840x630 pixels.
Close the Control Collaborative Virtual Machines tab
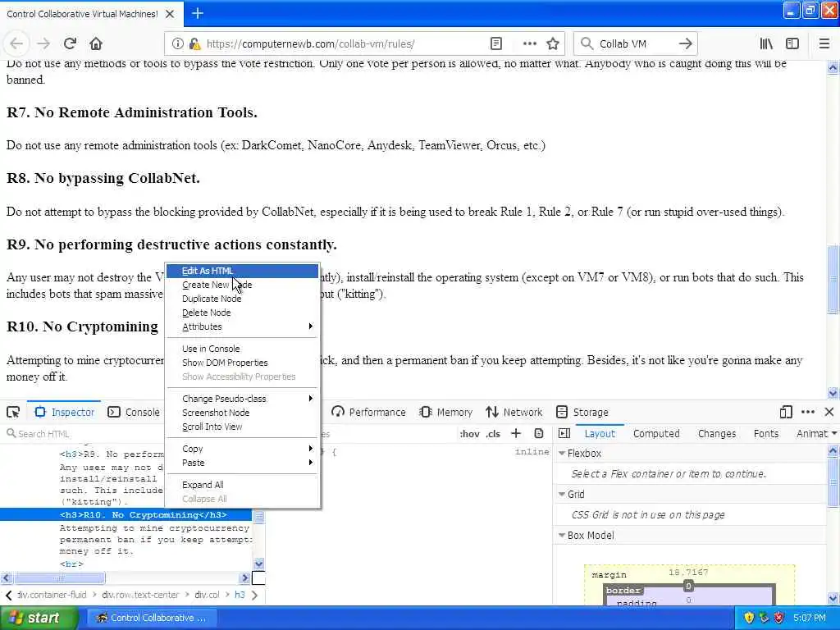click(x=170, y=14)
